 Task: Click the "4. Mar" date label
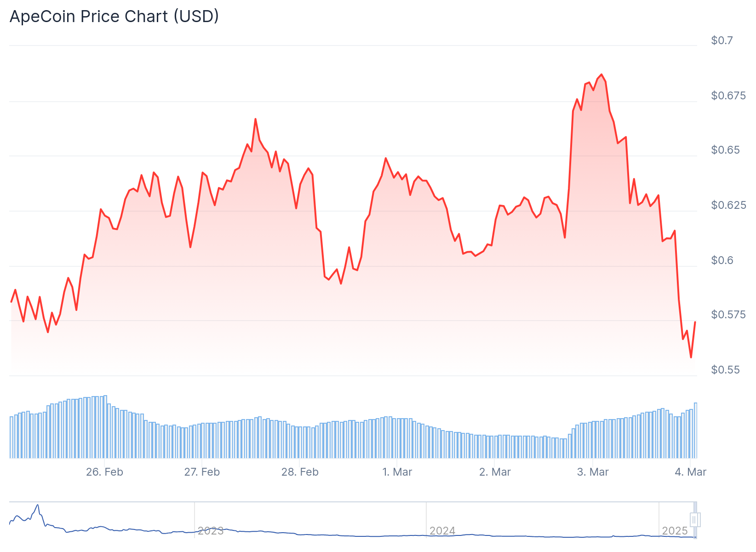(691, 472)
